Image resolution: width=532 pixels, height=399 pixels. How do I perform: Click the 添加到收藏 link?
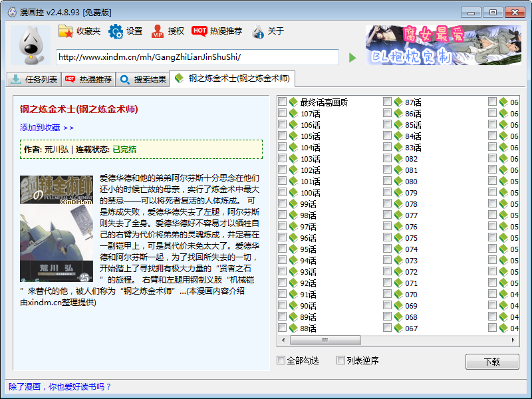[x=47, y=128]
